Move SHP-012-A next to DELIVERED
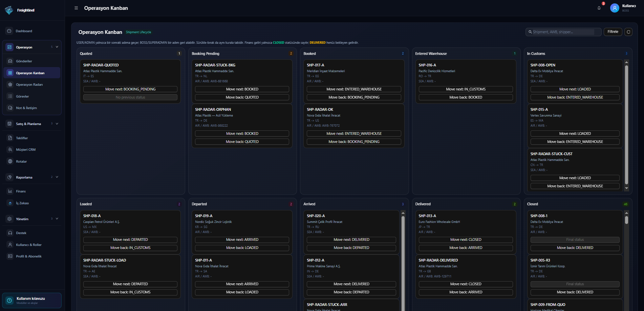The height and width of the screenshot is (311, 644). [x=351, y=284]
